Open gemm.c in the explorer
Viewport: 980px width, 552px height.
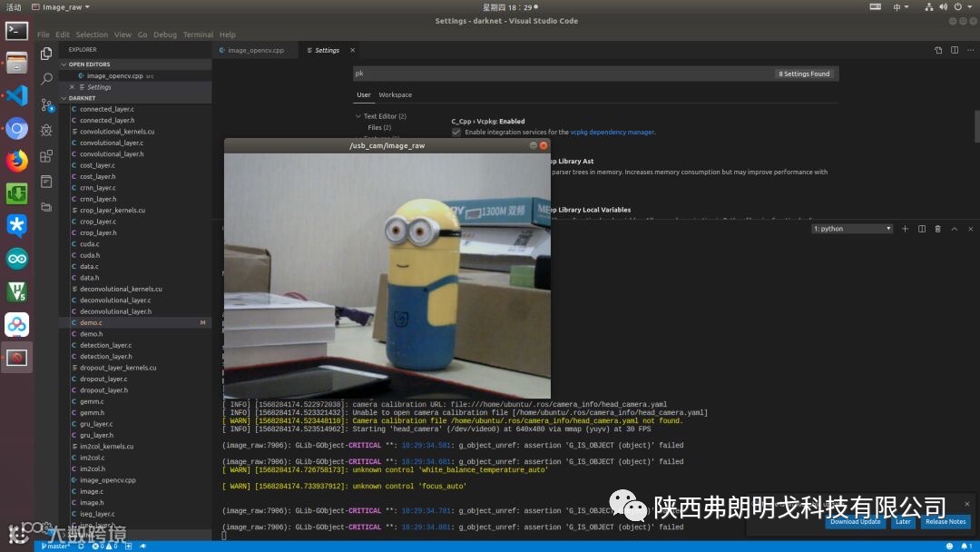pos(92,401)
